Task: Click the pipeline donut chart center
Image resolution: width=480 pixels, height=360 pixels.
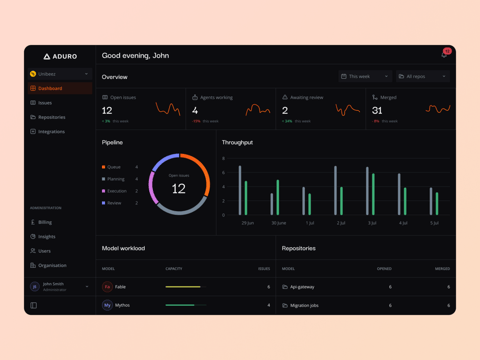Action: [x=179, y=184]
